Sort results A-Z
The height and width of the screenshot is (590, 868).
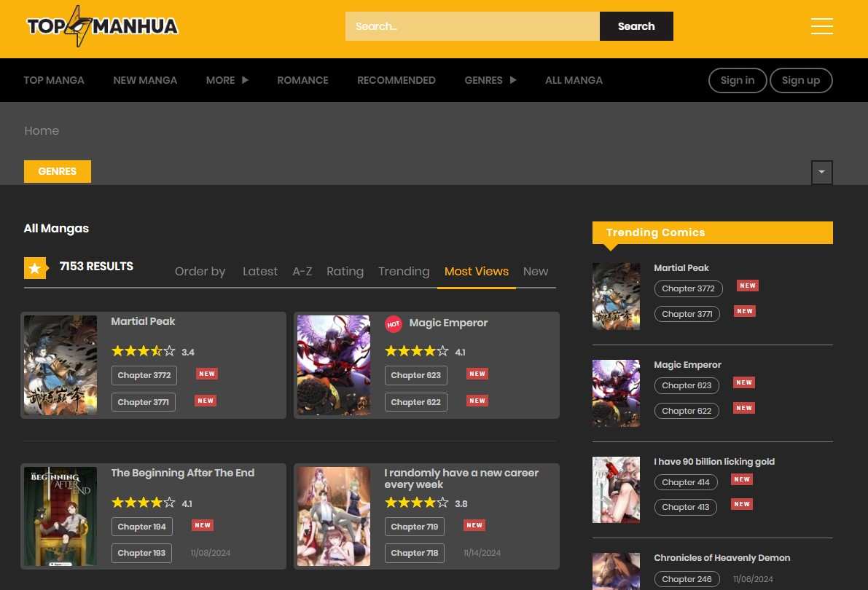point(302,271)
